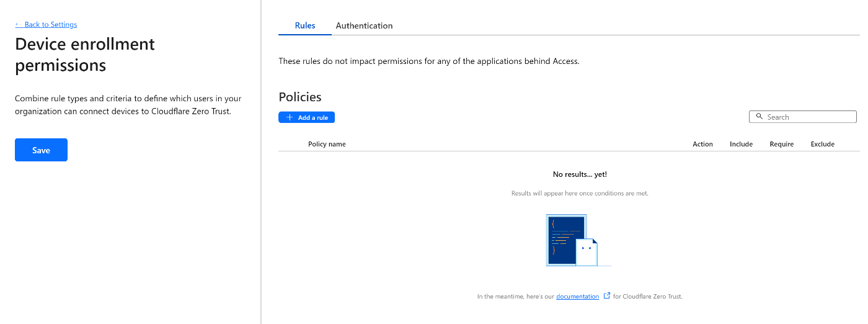Click the external link icon beside documentation
868x324 pixels.
tap(607, 296)
